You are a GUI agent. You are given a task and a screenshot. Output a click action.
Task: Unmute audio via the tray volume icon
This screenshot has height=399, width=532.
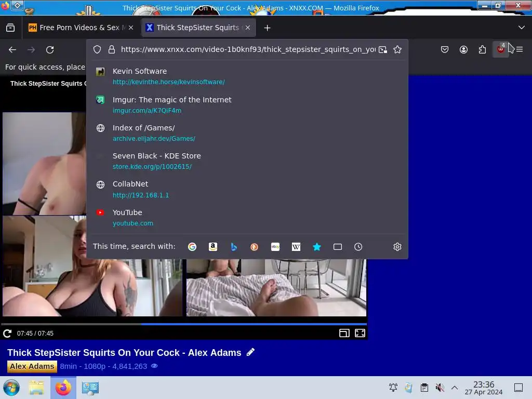click(440, 388)
